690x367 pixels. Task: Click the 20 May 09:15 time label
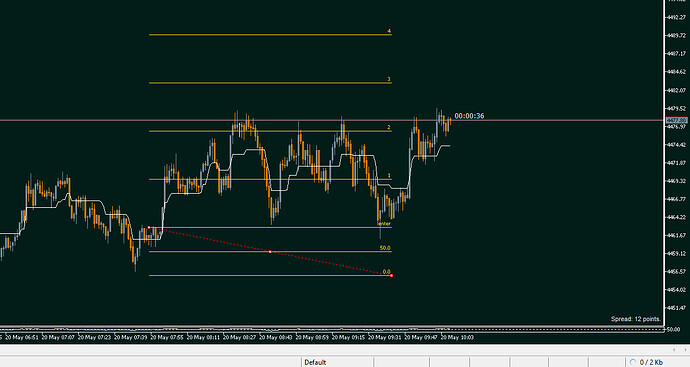tap(349, 338)
